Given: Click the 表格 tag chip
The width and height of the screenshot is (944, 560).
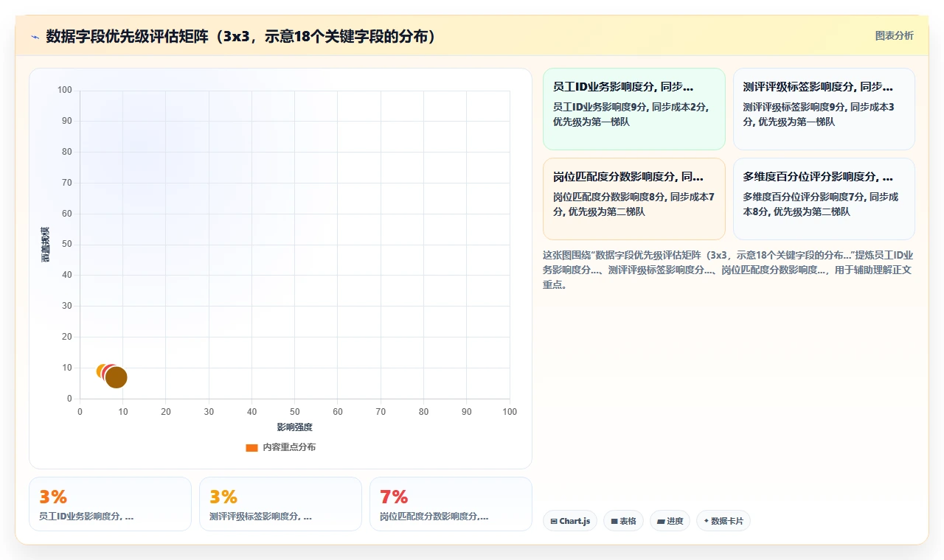Looking at the screenshot, I should click(x=623, y=521).
